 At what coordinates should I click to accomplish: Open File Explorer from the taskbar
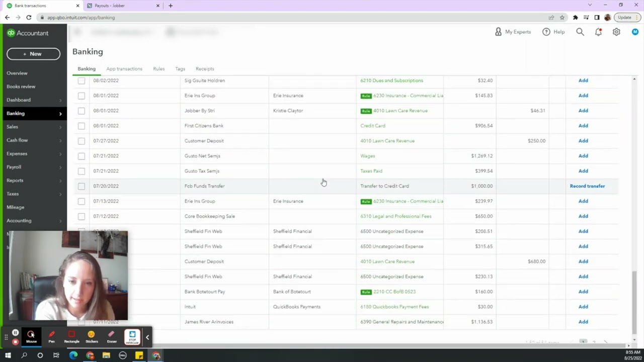[x=106, y=355]
